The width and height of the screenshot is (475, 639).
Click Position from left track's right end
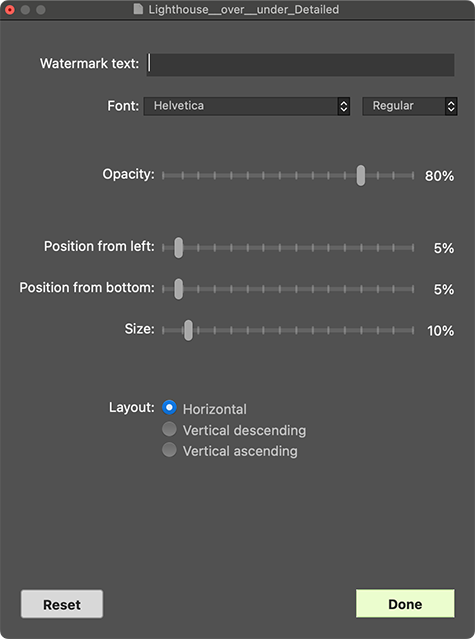pos(412,248)
